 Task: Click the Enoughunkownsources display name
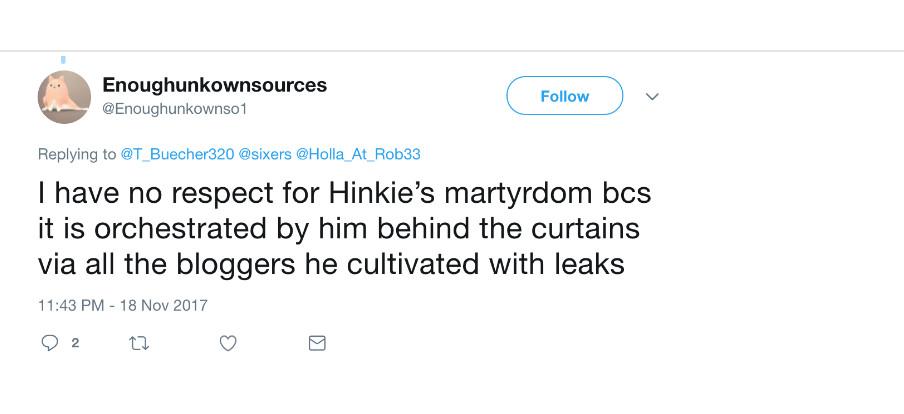(x=214, y=85)
